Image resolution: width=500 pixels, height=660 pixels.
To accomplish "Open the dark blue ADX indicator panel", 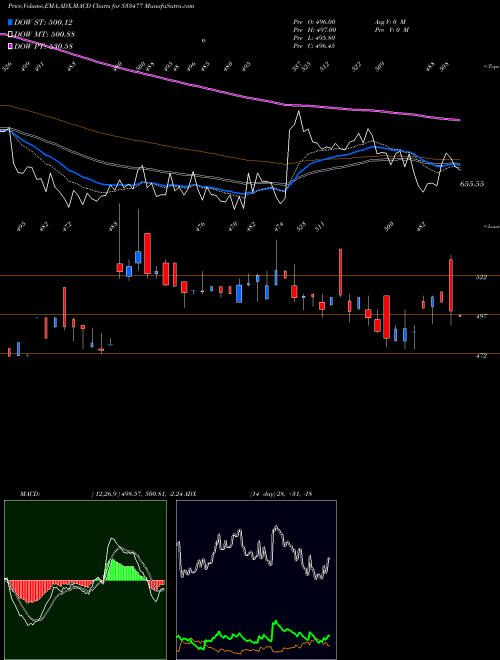I will coord(256,580).
